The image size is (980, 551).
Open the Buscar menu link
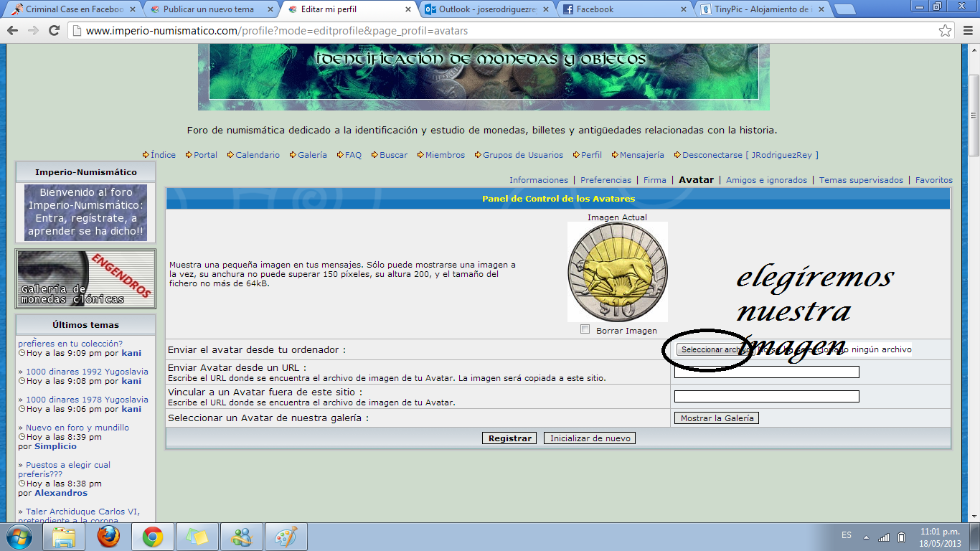click(x=393, y=155)
